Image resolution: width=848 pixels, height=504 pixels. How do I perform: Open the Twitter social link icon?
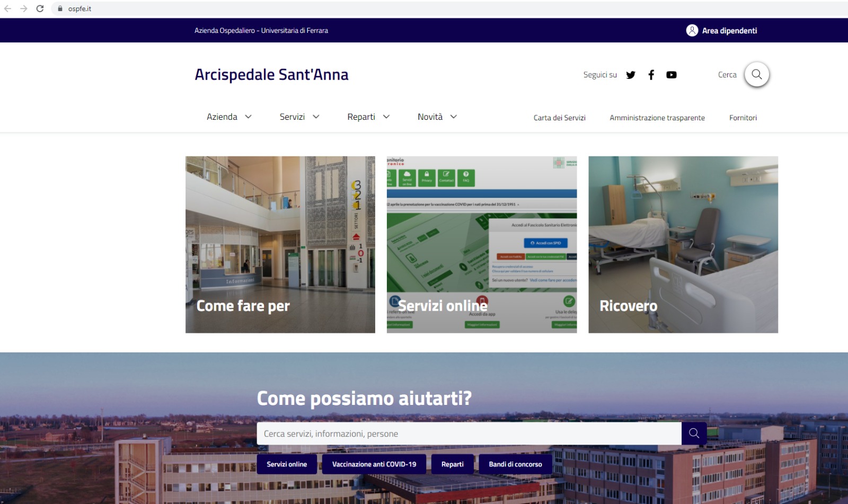(631, 75)
